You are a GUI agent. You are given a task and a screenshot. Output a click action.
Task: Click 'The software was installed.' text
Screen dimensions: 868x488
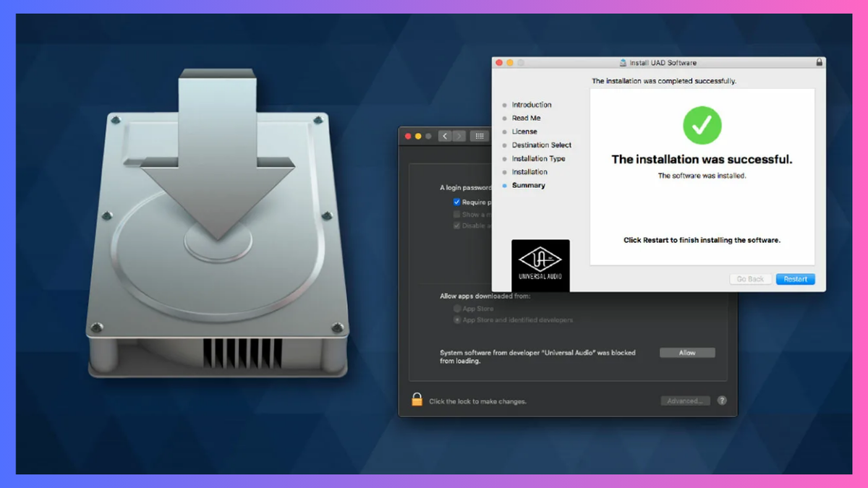702,176
